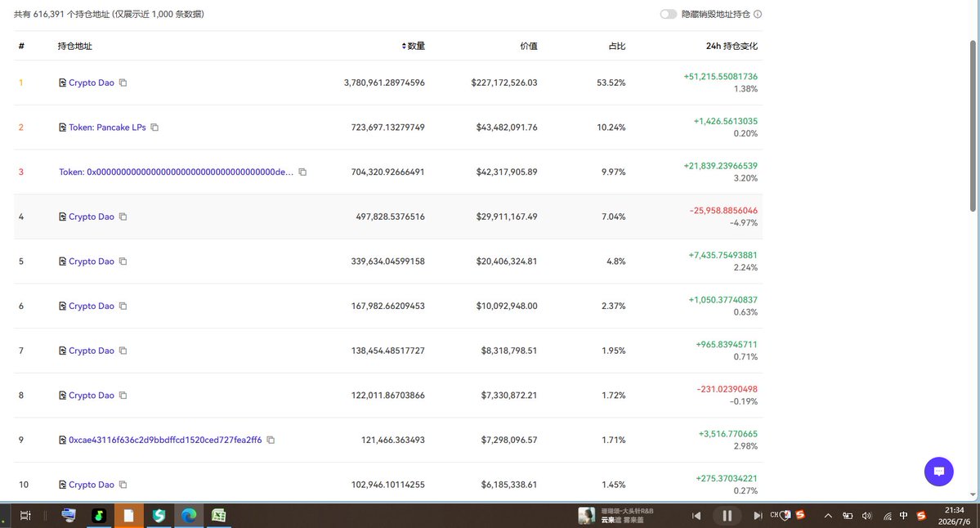
Task: Open Task View on the taskbar
Action: tap(25, 516)
